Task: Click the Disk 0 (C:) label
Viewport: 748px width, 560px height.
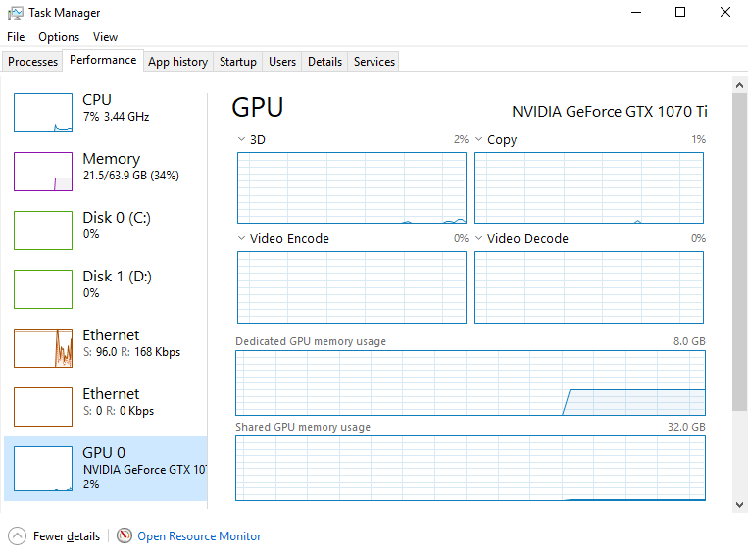Action: pos(117,217)
